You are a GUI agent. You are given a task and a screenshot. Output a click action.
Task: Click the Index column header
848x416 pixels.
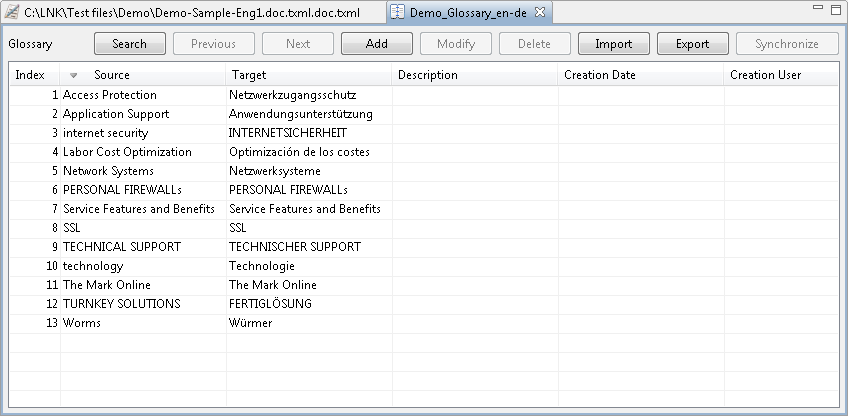tap(35, 75)
